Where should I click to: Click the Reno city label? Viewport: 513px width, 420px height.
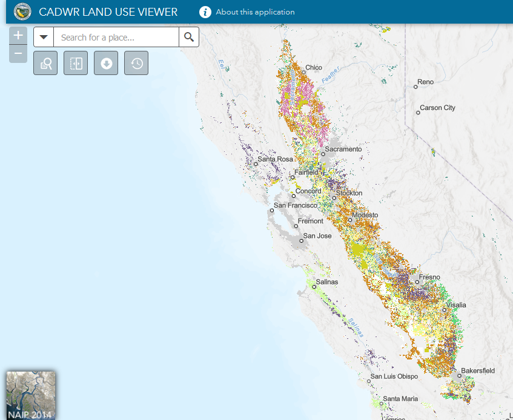425,82
